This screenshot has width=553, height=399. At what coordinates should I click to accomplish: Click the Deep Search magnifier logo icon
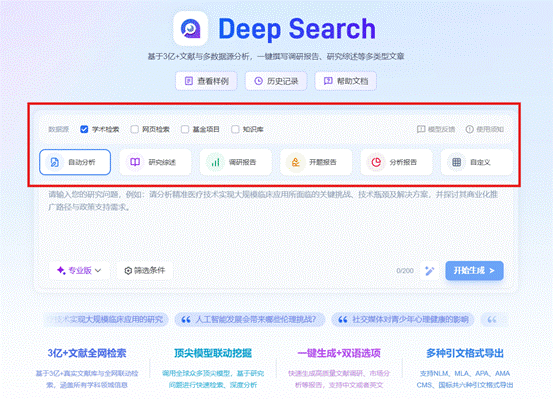pos(190,29)
